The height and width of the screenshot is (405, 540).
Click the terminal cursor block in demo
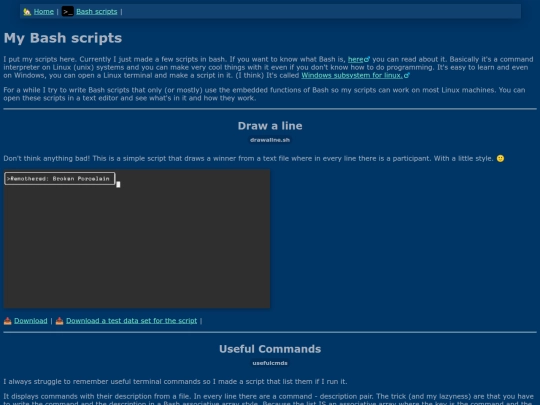click(x=118, y=185)
